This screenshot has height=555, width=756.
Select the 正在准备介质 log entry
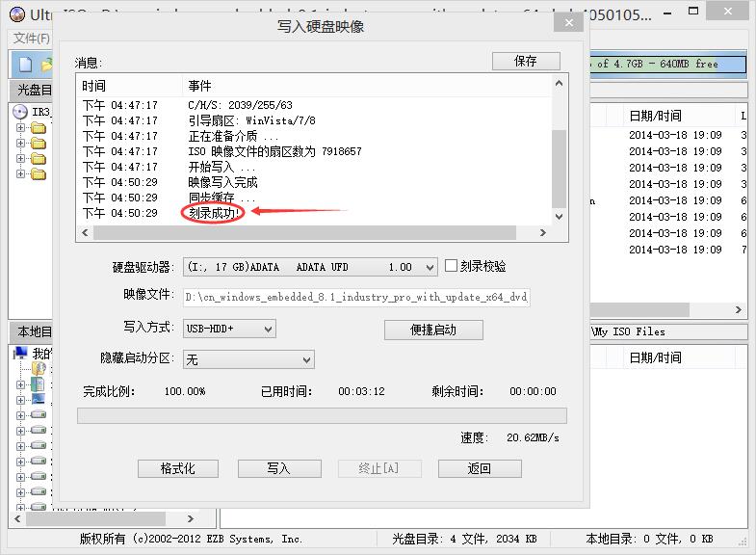pyautogui.click(x=233, y=136)
